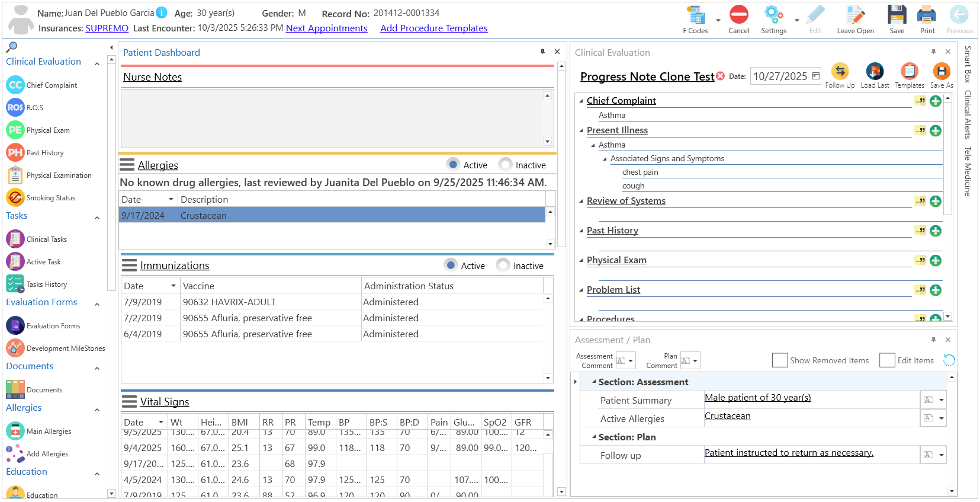This screenshot has width=980, height=502.
Task: Open the Templates icon
Action: 910,72
